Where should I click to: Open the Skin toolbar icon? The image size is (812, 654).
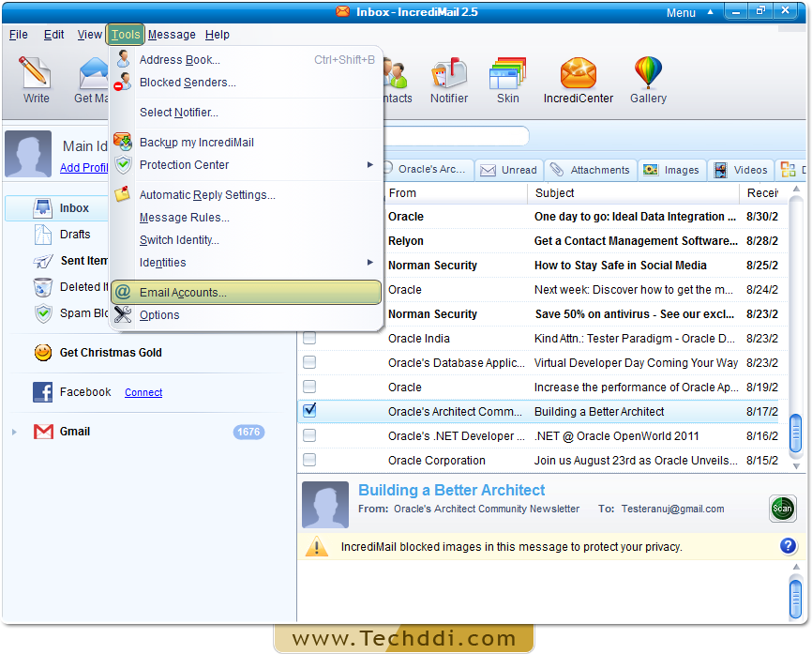coord(507,79)
